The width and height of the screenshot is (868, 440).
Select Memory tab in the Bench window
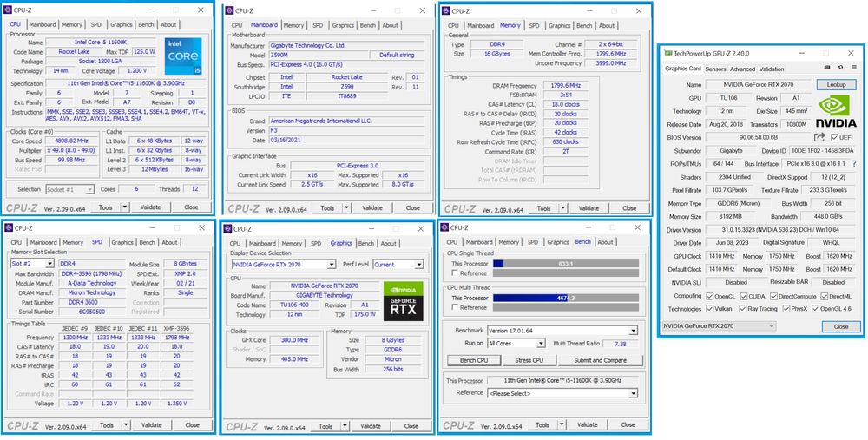click(x=509, y=242)
